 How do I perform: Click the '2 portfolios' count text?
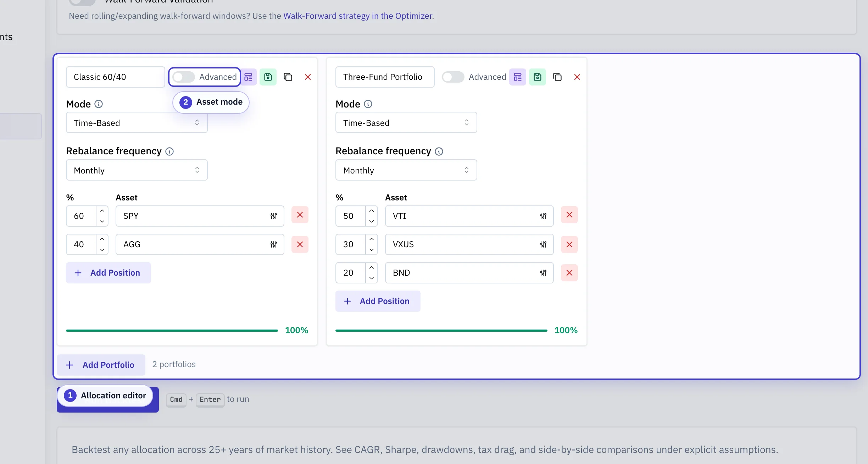tap(174, 364)
